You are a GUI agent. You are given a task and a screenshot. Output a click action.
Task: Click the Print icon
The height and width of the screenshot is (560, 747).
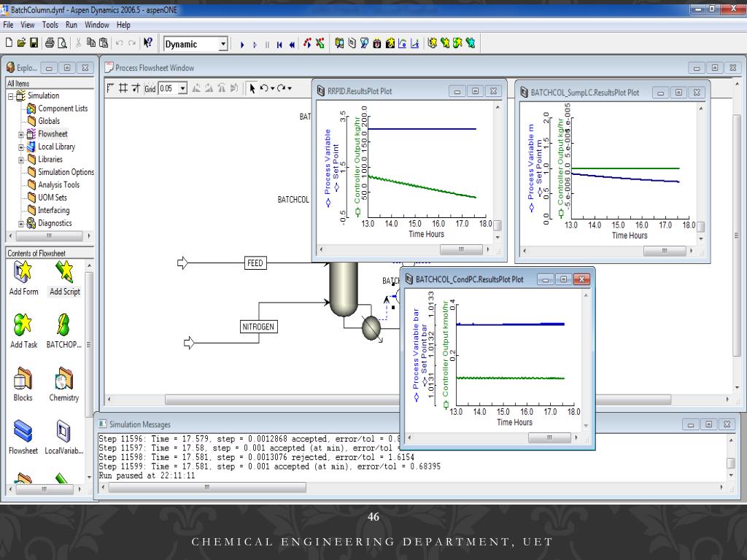(x=50, y=43)
